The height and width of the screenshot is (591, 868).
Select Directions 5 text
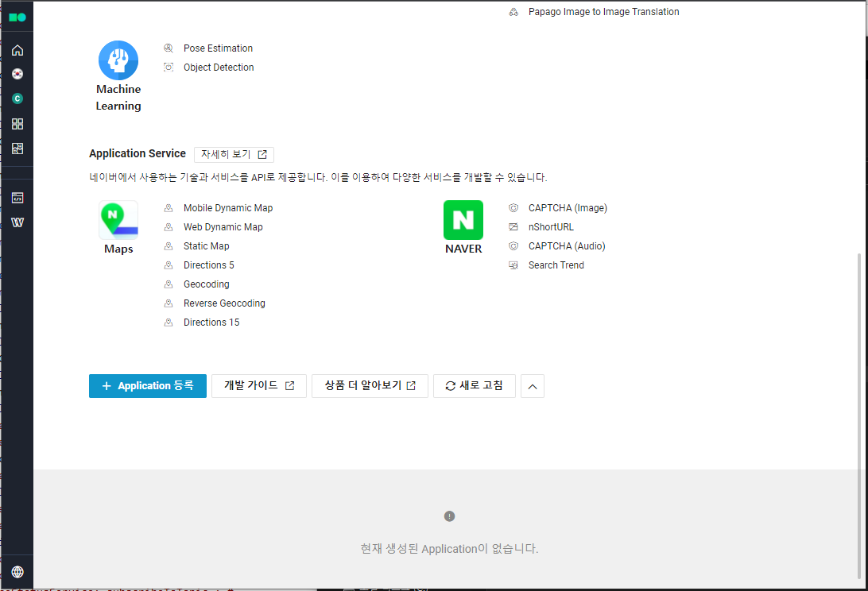coord(209,265)
